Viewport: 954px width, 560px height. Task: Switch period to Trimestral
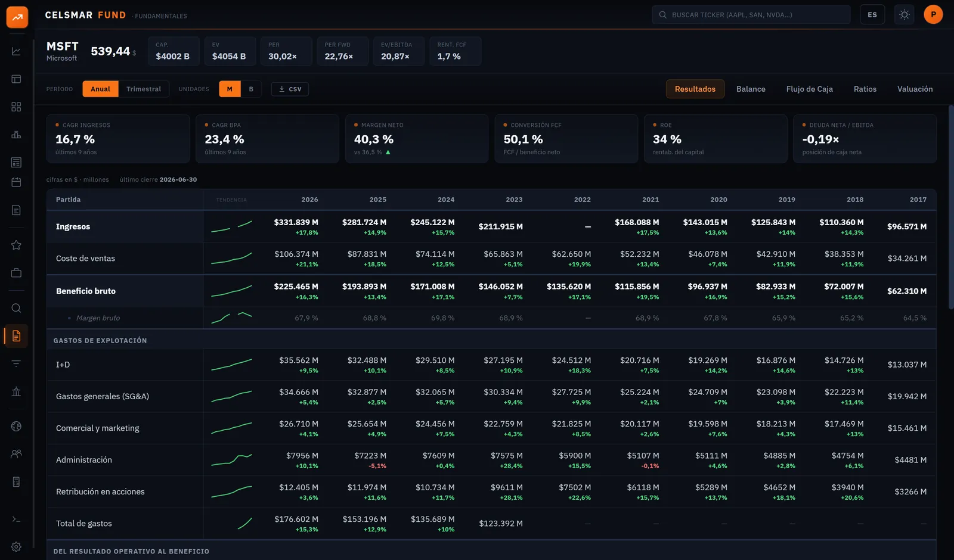[144, 89]
